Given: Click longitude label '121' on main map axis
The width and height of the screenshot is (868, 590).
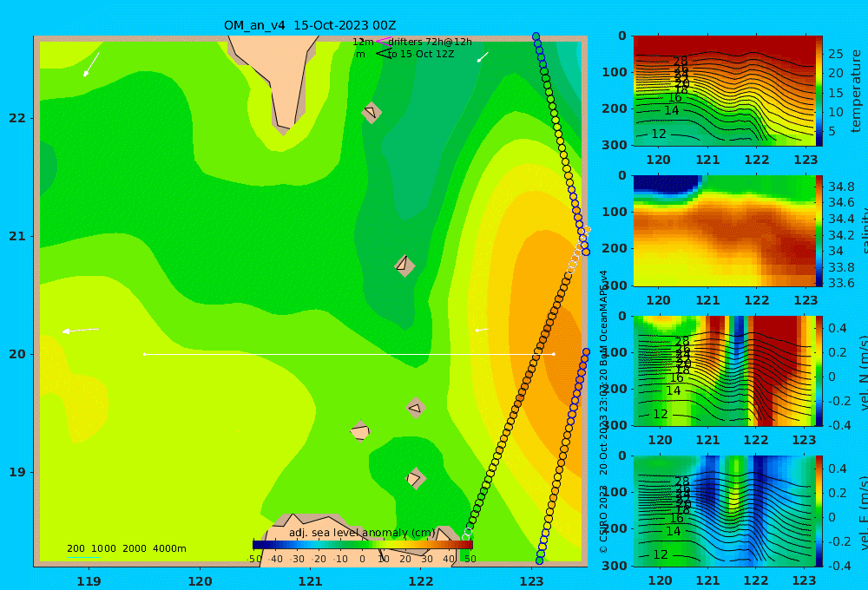Looking at the screenshot, I should pyautogui.click(x=310, y=581).
